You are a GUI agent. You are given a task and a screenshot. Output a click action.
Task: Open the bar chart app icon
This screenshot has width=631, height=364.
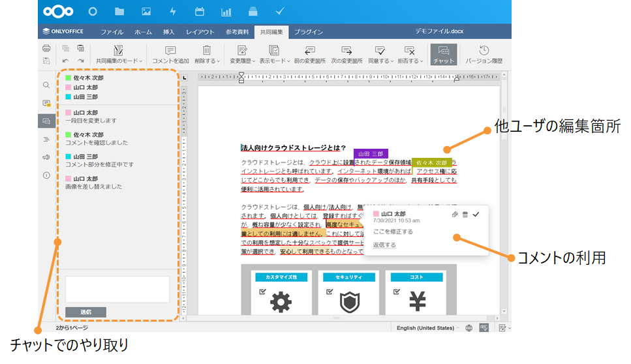coord(226,12)
